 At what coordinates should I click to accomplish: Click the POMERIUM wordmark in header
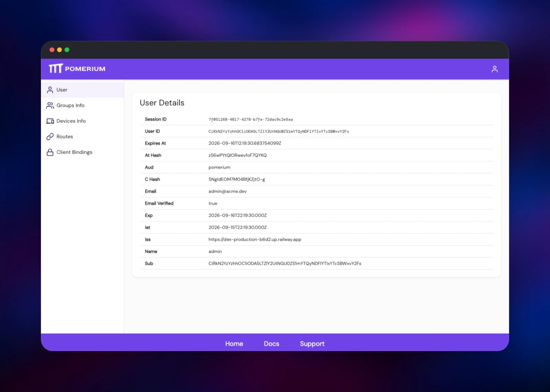point(85,69)
